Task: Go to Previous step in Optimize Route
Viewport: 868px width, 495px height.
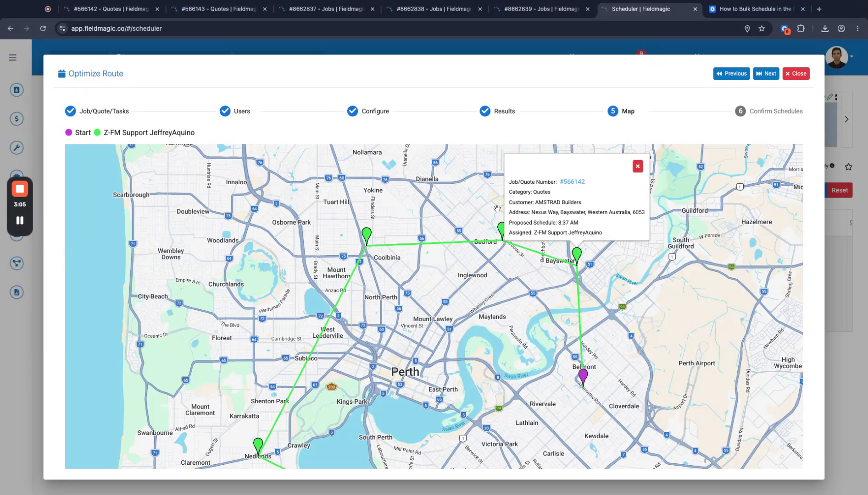Action: click(731, 73)
